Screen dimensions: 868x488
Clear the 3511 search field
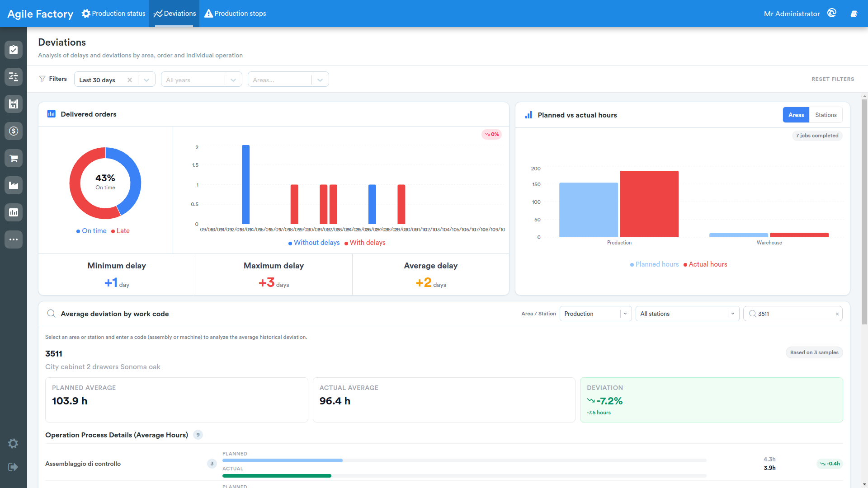pyautogui.click(x=837, y=314)
